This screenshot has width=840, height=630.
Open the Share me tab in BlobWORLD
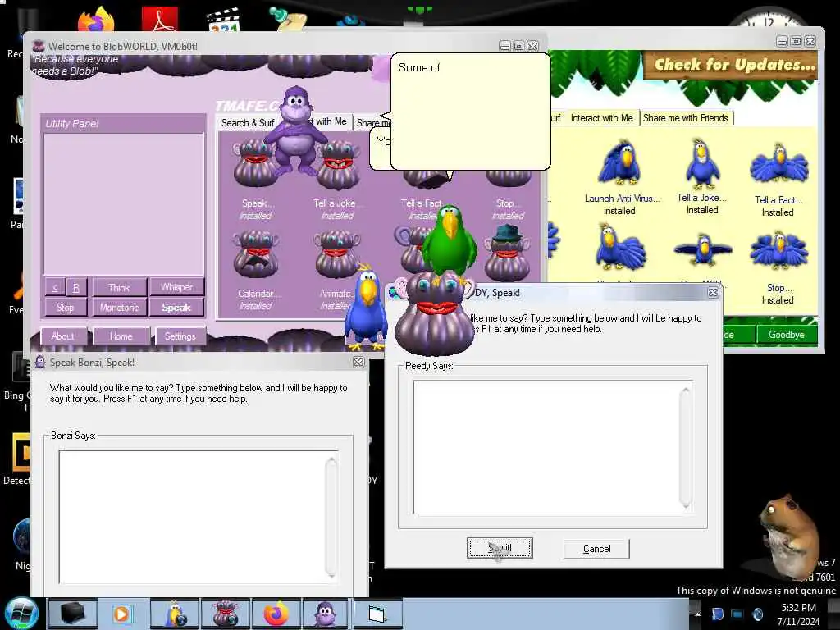(373, 123)
